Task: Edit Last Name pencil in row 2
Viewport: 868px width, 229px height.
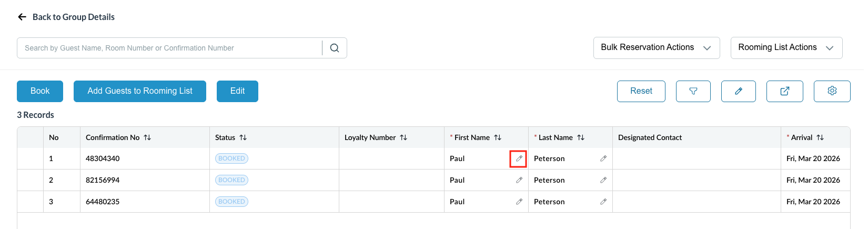Action: 603,180
